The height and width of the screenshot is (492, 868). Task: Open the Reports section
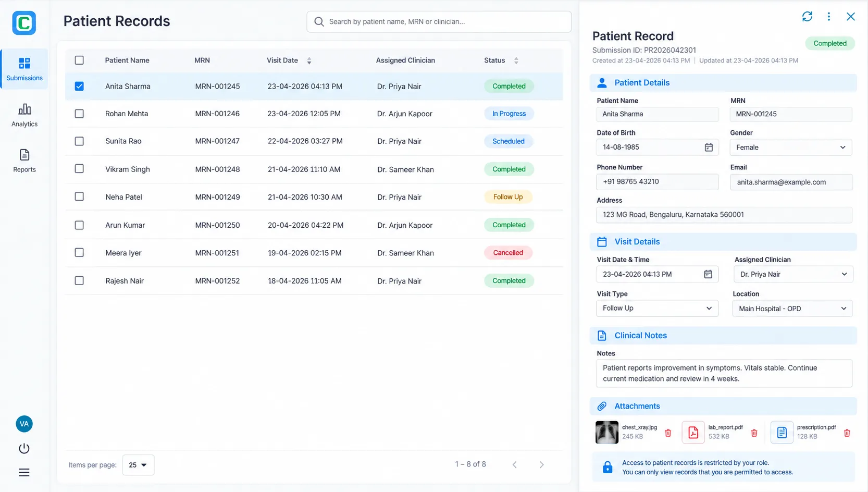coord(24,161)
